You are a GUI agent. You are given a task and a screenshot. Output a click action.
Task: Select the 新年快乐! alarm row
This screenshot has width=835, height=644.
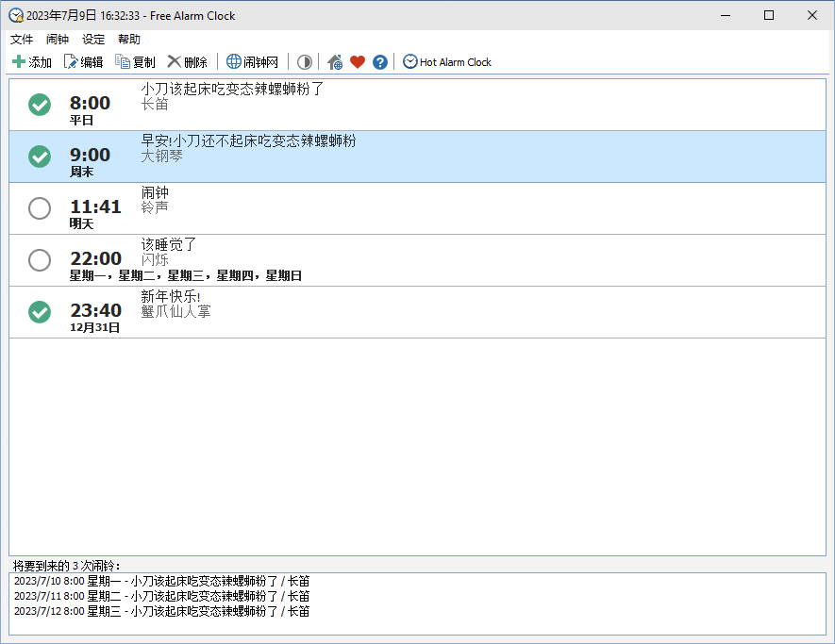coord(472,312)
